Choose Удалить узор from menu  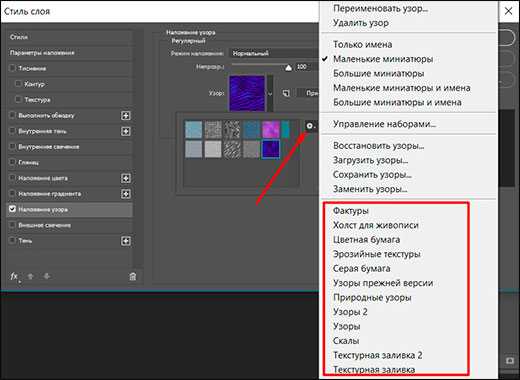[x=361, y=23]
